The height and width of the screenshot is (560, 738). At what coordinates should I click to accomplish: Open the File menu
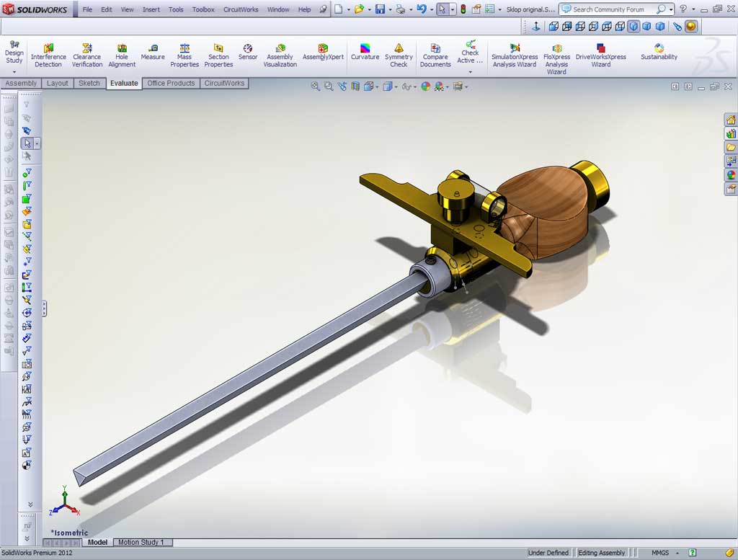click(87, 9)
